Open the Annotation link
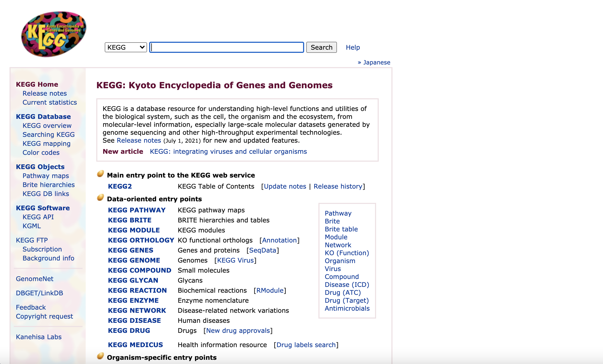This screenshot has height=364, width=603. pyautogui.click(x=280, y=240)
